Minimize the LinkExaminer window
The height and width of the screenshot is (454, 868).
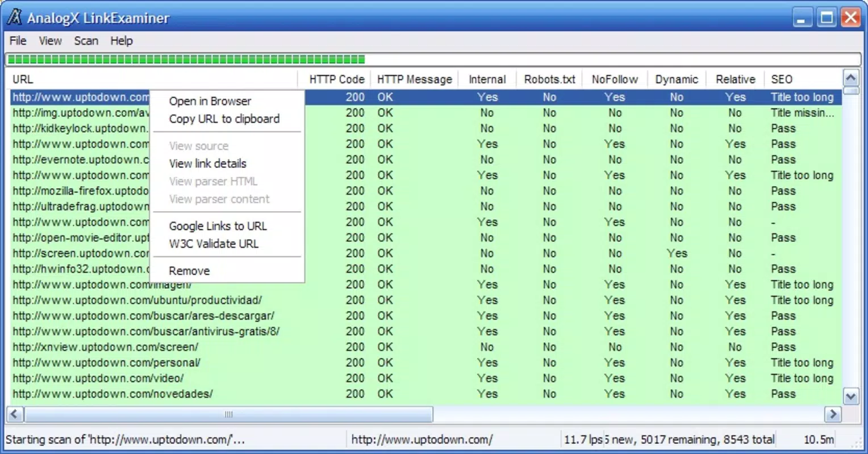click(802, 18)
